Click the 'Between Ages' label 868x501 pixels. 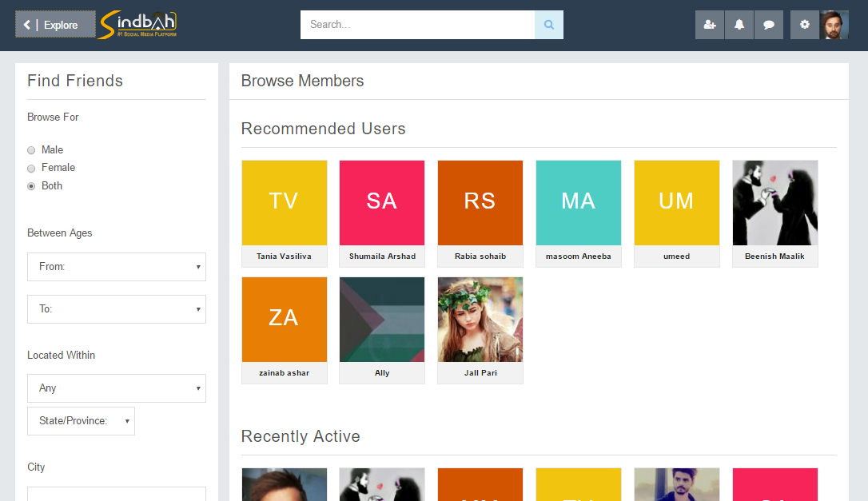coord(60,233)
